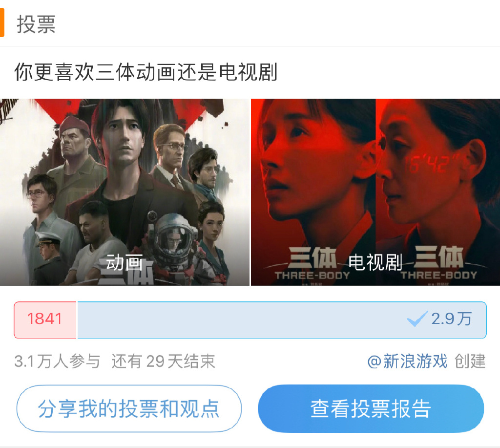
Task: Click the right 三体 THREE-BODY logo on TV poster
Action: point(439,262)
